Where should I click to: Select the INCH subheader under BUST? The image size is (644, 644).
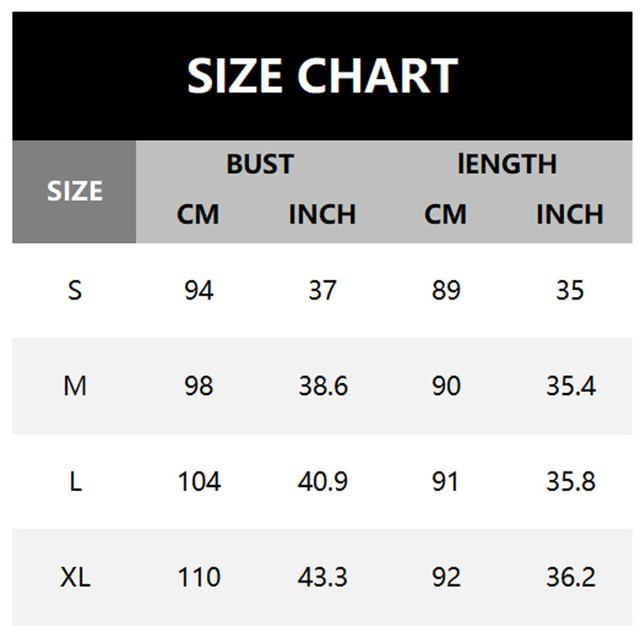pos(322,215)
